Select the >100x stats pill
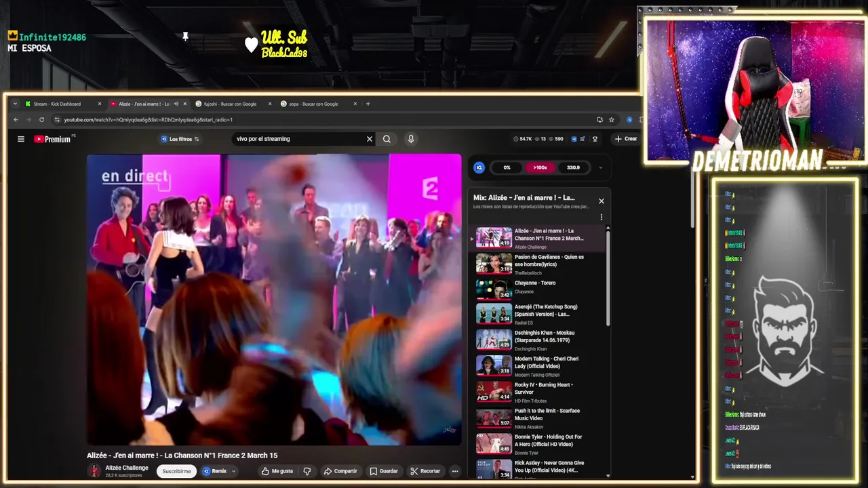The width and height of the screenshot is (868, 488). [540, 167]
